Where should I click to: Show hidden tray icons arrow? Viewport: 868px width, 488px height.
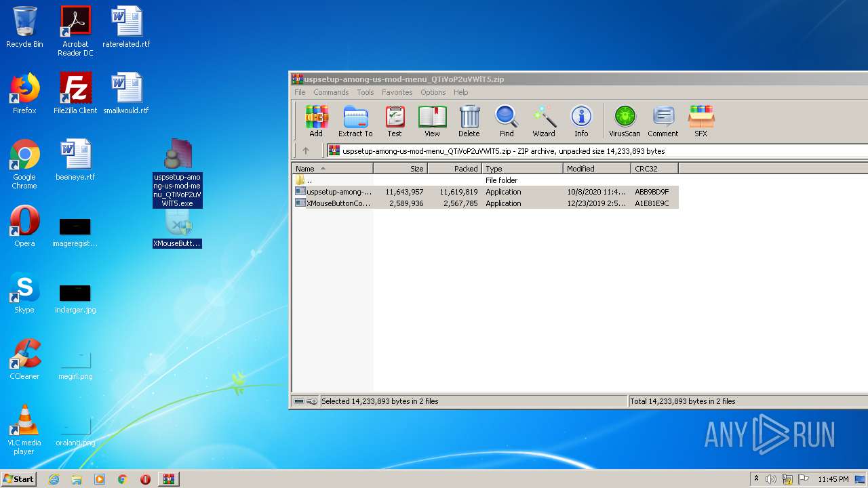757,479
